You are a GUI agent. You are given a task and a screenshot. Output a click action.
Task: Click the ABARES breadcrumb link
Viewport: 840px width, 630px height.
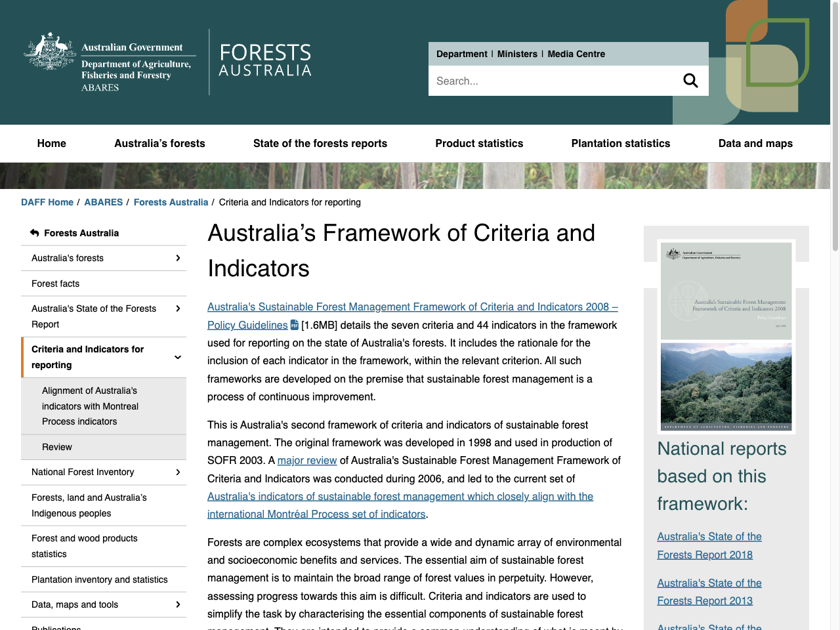point(103,202)
